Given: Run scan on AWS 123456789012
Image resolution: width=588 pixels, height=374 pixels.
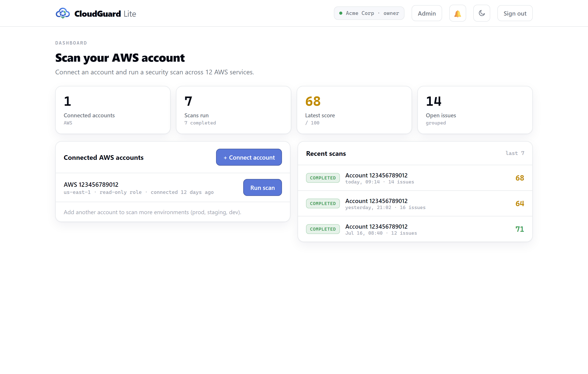Looking at the screenshot, I should coord(263,187).
